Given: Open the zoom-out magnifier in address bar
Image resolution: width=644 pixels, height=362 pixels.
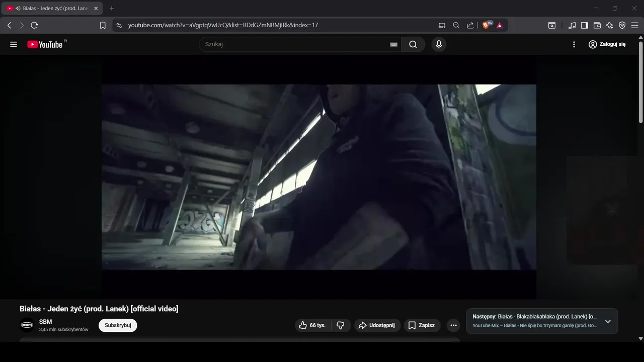Looking at the screenshot, I should point(456,25).
